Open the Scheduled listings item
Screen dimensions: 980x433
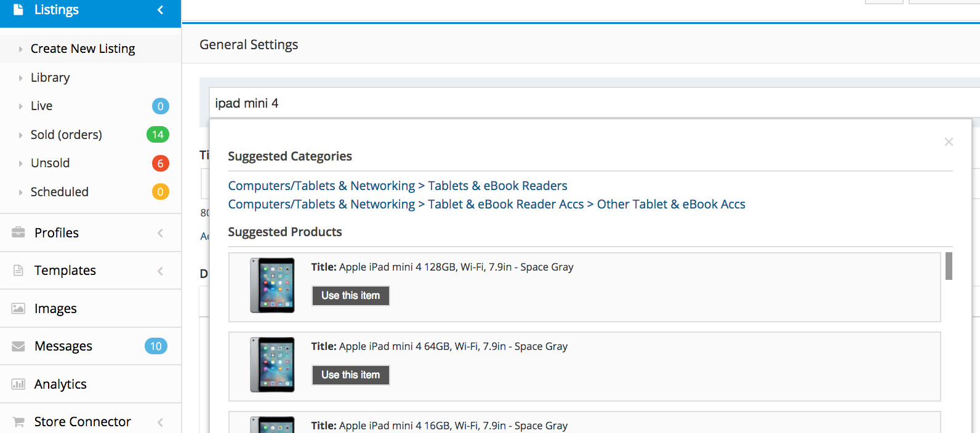coord(59,192)
